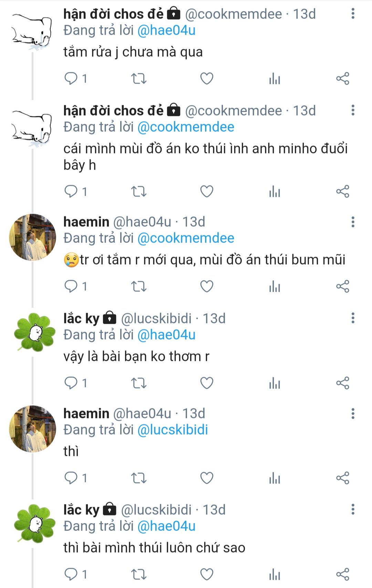Screen dimensions: 372x588
Task: Share the "thì bài mình thúi luôn chứ sao" tweet
Action: coord(342,574)
